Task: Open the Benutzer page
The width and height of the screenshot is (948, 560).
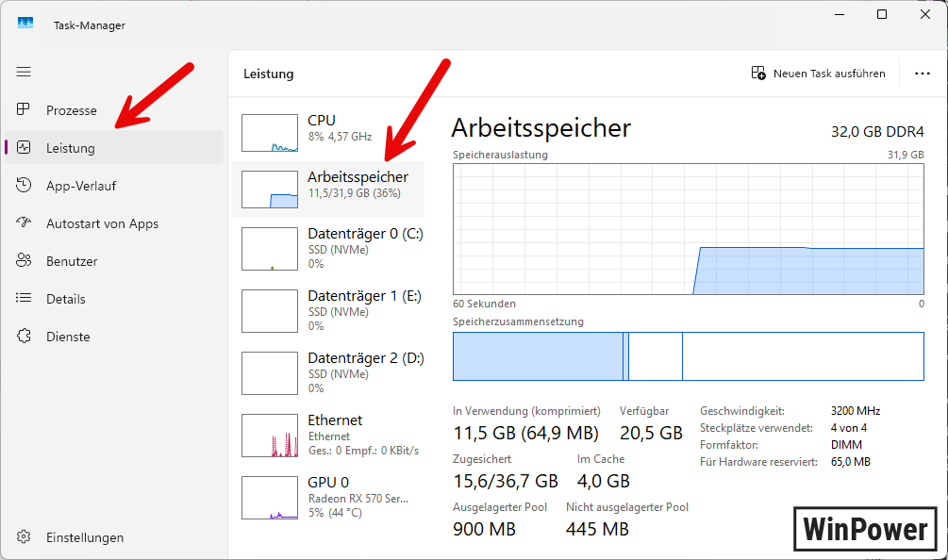Action: coord(72,261)
